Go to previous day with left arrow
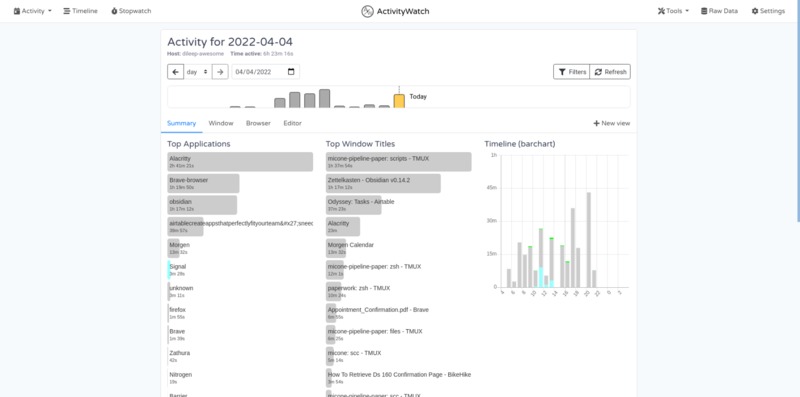 (x=175, y=72)
